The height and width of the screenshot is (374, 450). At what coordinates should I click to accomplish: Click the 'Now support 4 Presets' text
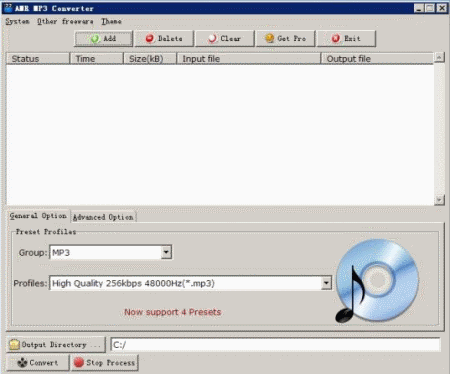pyautogui.click(x=173, y=312)
